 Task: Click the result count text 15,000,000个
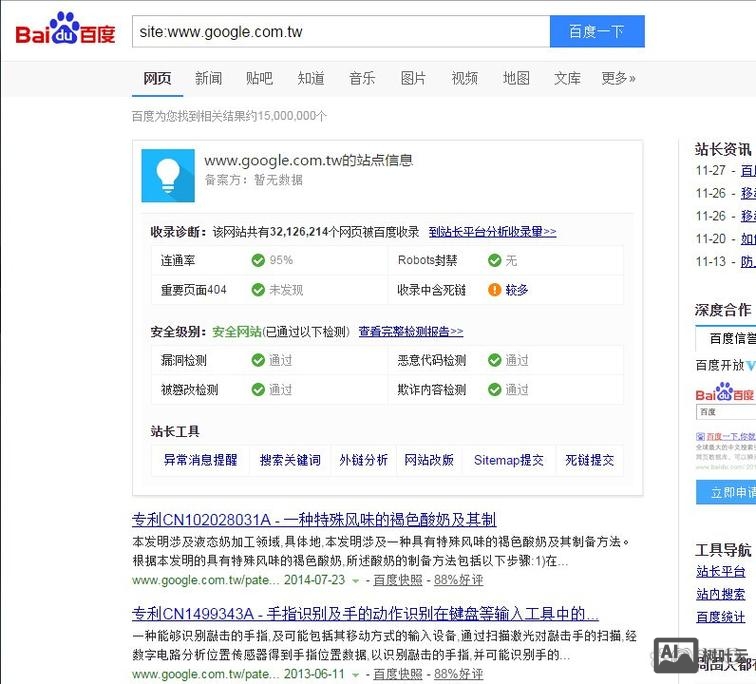(292, 116)
